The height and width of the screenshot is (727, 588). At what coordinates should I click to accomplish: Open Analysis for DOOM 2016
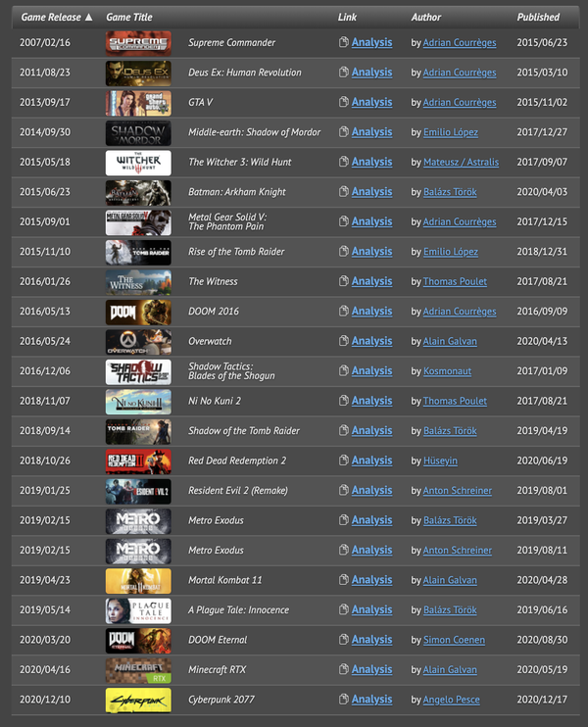point(371,312)
